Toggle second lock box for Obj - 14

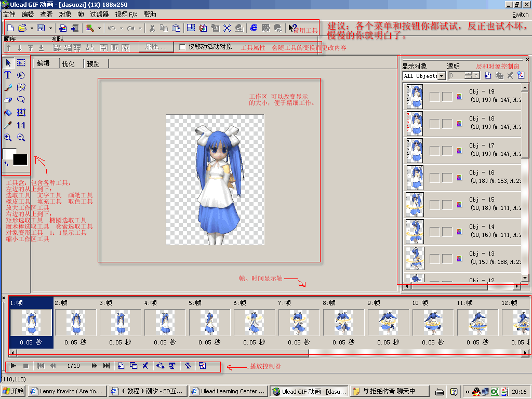point(447,232)
